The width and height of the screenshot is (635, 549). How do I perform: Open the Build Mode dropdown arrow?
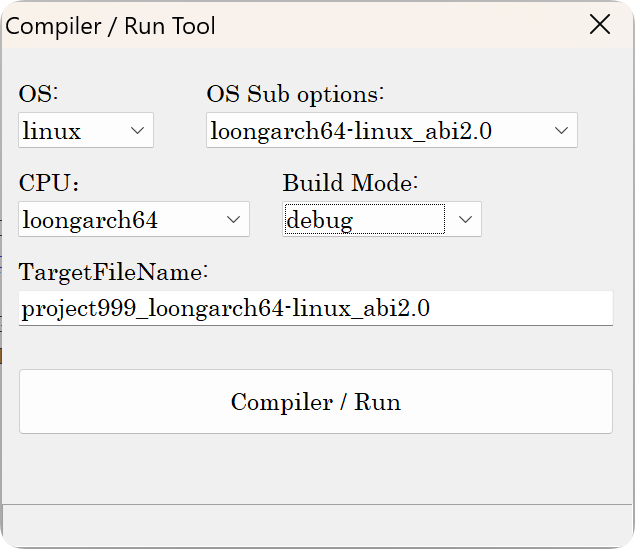click(465, 219)
